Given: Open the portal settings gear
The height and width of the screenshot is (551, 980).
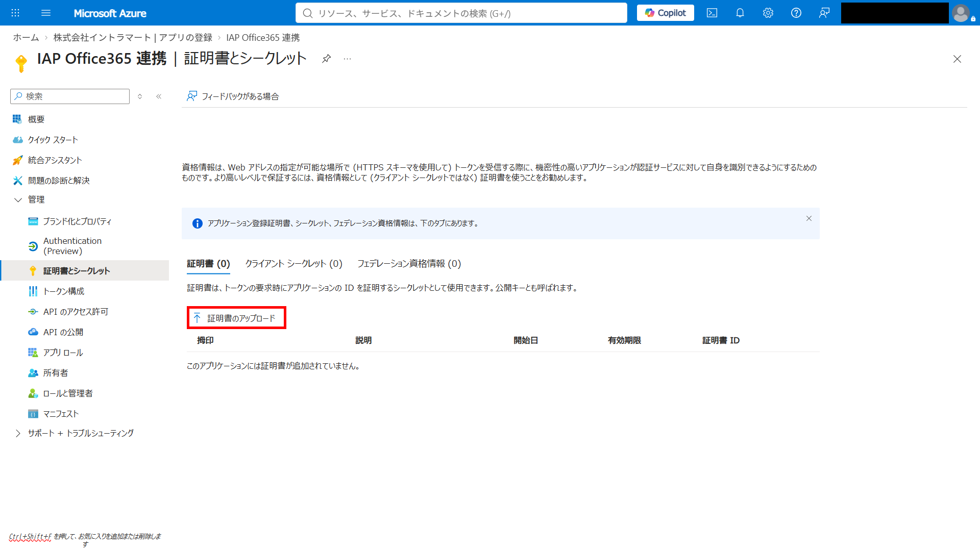Looking at the screenshot, I should pyautogui.click(x=768, y=13).
